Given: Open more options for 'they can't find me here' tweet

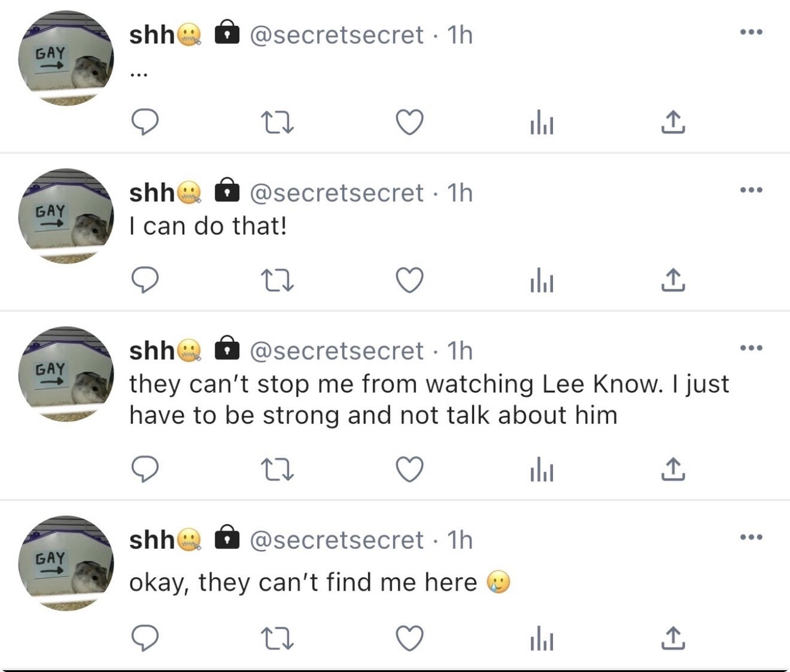Looking at the screenshot, I should click(x=751, y=537).
